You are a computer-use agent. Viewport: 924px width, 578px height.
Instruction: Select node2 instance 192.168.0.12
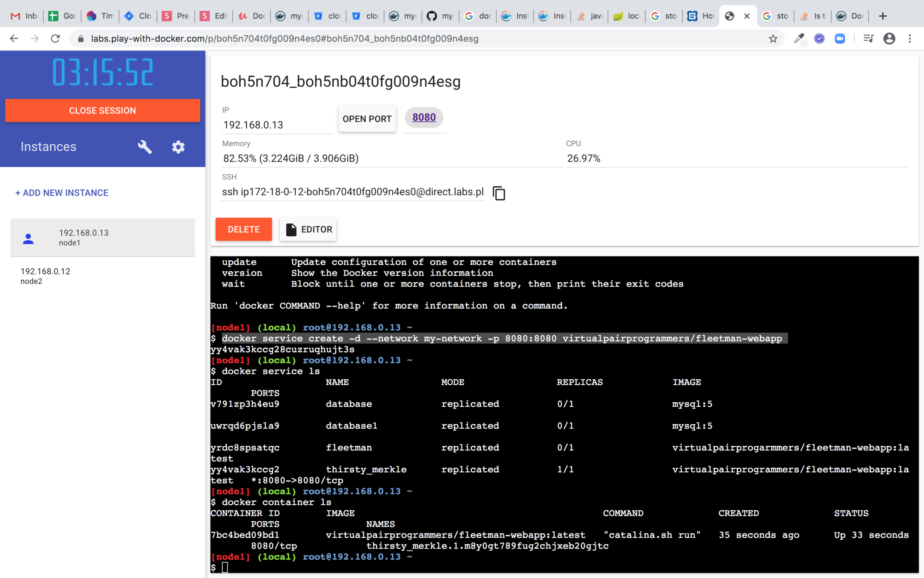click(x=45, y=276)
